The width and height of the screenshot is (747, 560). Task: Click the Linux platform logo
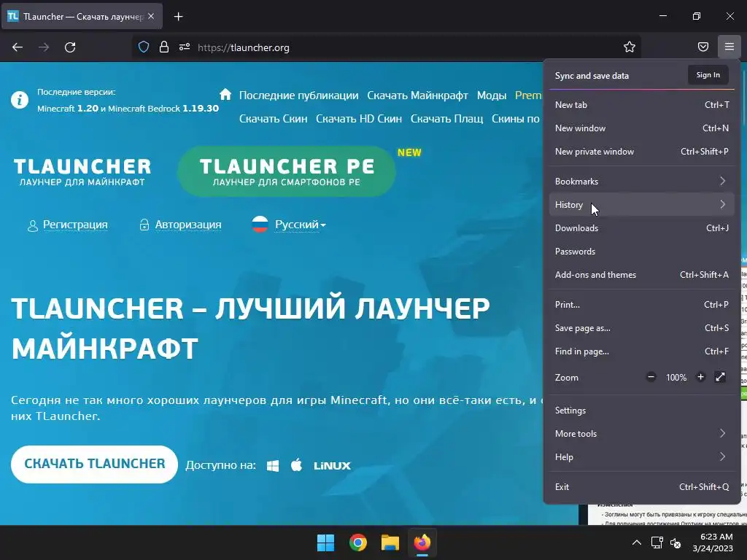tap(332, 466)
